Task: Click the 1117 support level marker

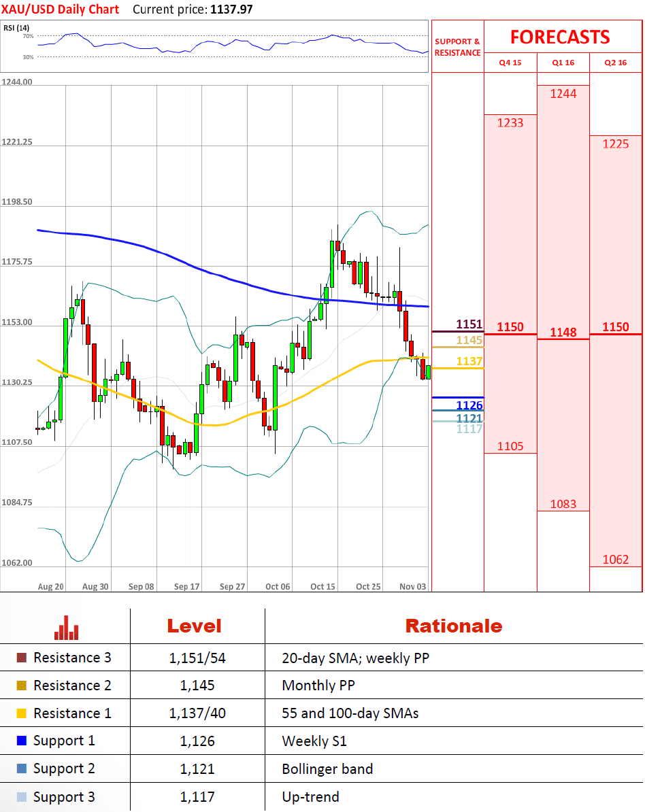Action: pos(469,429)
